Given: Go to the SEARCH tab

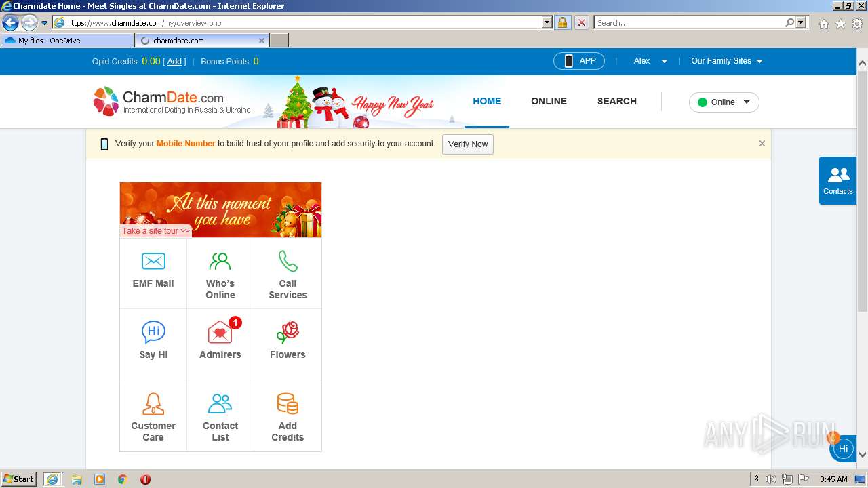Looking at the screenshot, I should pos(616,101).
